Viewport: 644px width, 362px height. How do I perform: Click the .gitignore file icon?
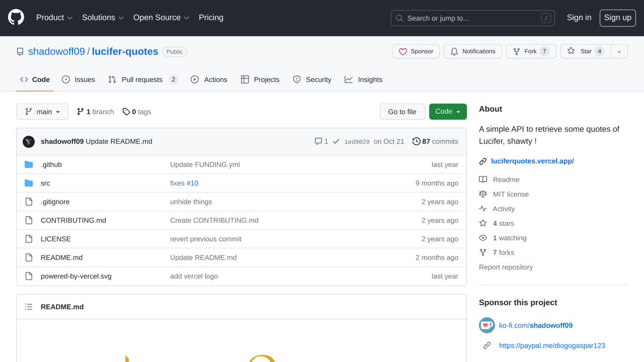29,202
